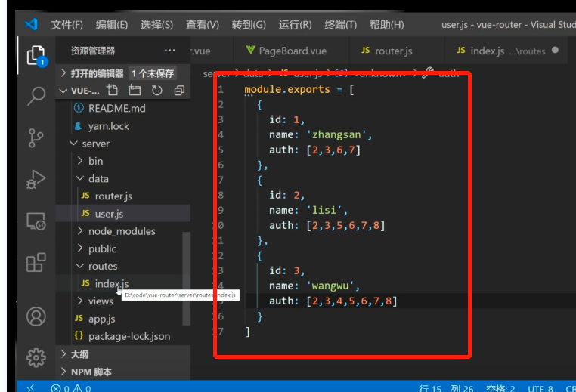Click module.exports on line 1
Viewport: 576px width, 392px height.
coord(287,89)
